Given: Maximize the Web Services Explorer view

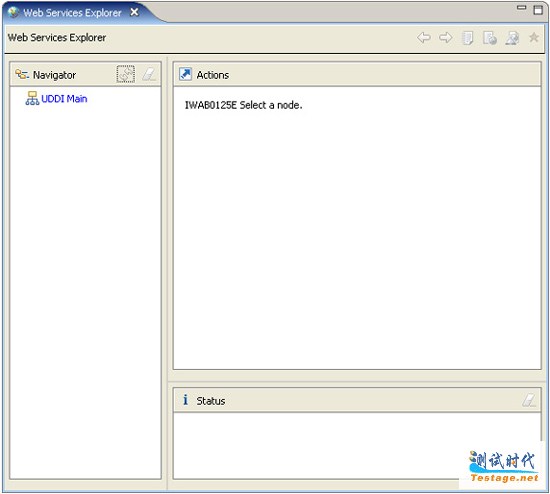Looking at the screenshot, I should 538,10.
